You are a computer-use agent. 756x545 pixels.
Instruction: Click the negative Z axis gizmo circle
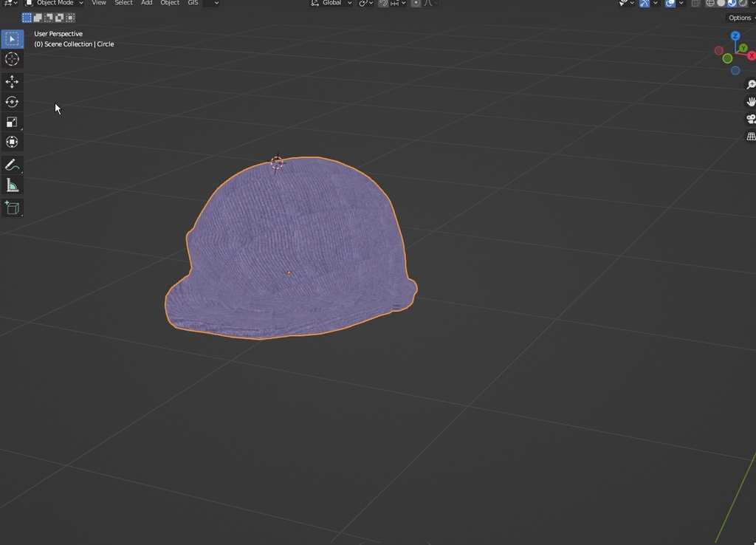735,71
